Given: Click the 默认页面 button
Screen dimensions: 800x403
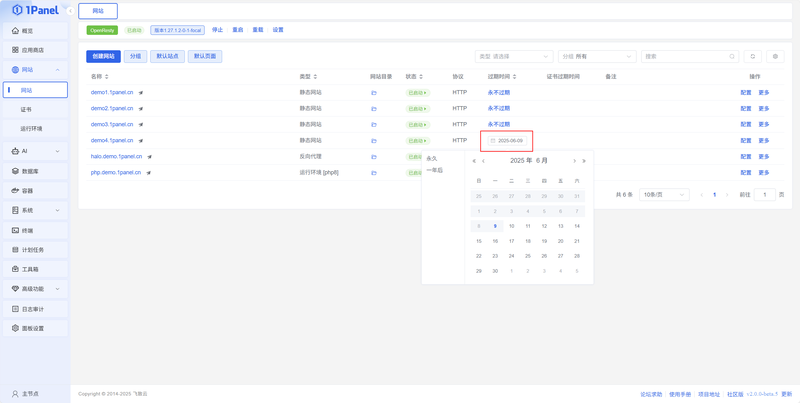Looking at the screenshot, I should [x=205, y=57].
